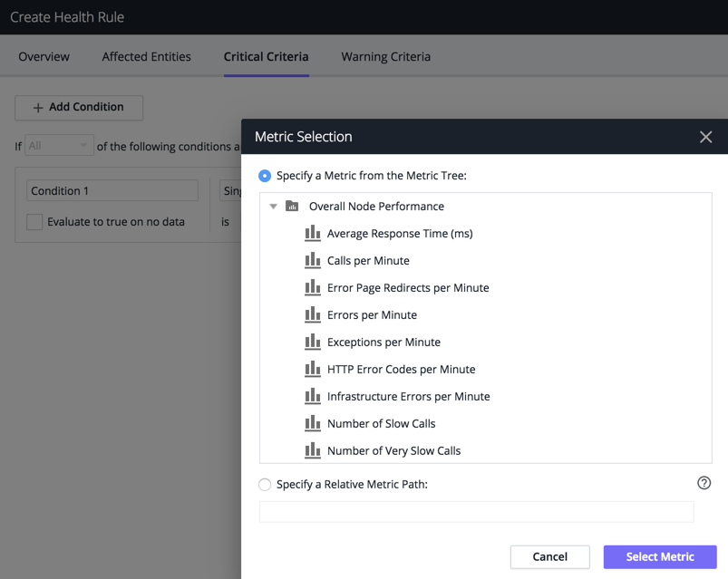This screenshot has height=579, width=728.
Task: Click the Add Condition button
Action: pos(79,108)
